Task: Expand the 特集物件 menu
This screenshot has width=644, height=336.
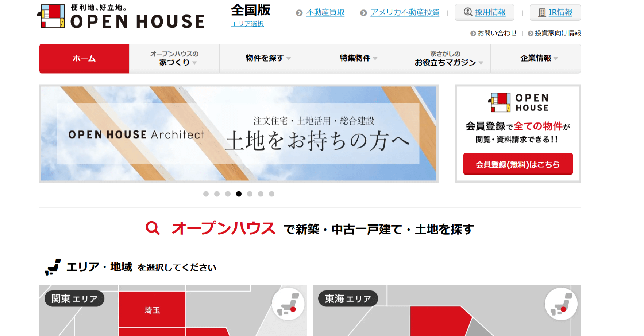Action: tap(355, 59)
